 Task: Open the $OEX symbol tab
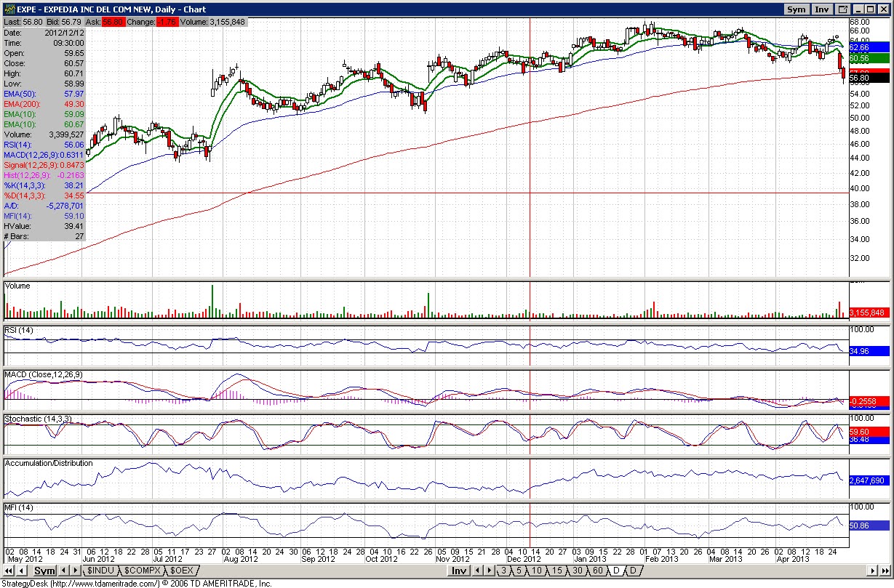182,571
